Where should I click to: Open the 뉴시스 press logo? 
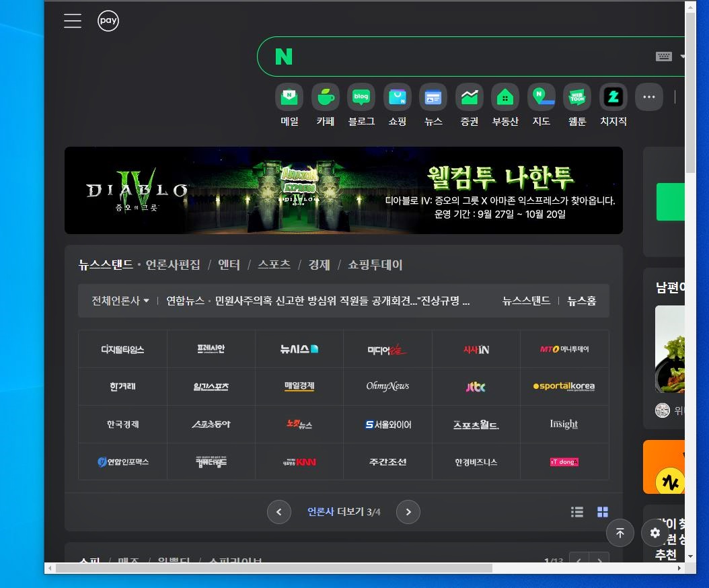click(299, 349)
